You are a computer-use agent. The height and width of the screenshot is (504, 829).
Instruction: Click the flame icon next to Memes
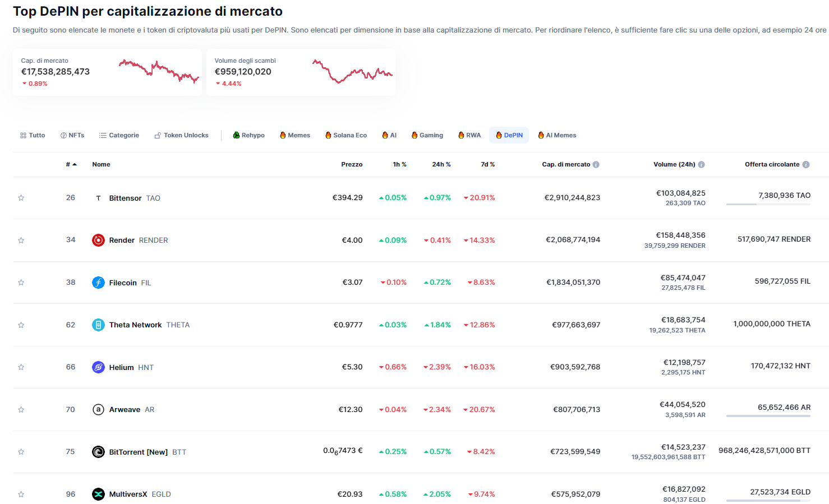point(283,135)
